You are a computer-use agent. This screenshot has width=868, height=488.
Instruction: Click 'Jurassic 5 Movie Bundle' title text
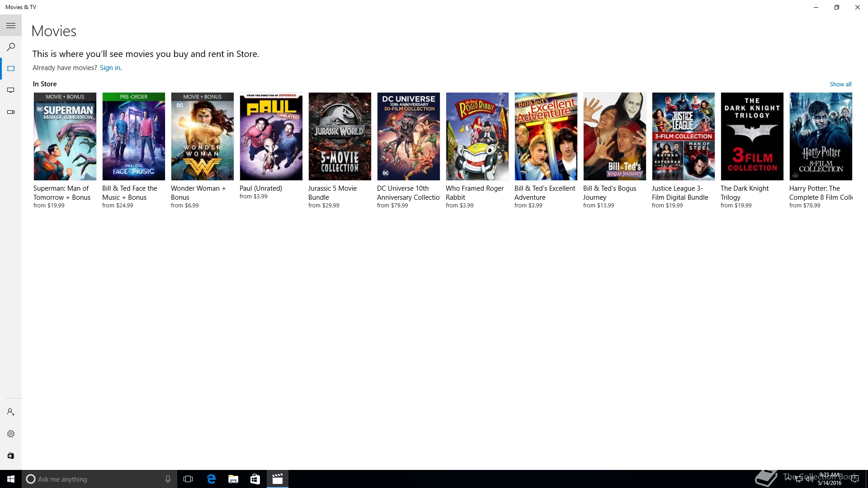point(333,193)
